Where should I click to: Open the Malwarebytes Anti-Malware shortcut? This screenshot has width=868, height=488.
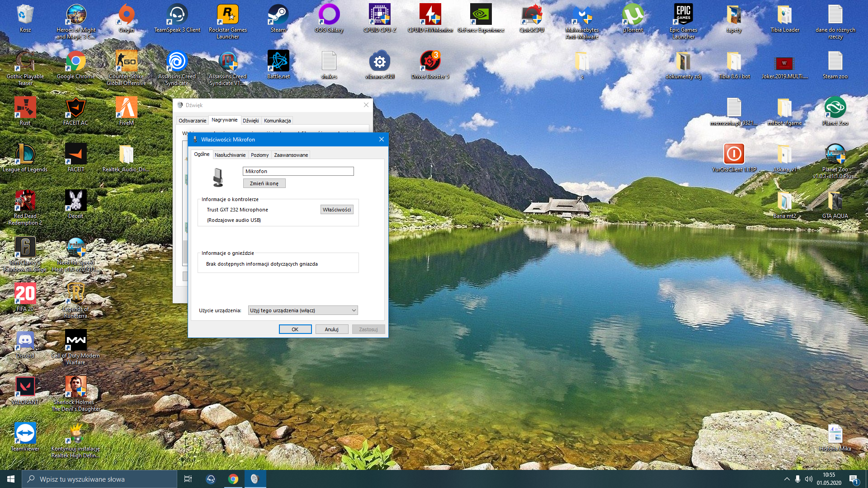point(582,16)
